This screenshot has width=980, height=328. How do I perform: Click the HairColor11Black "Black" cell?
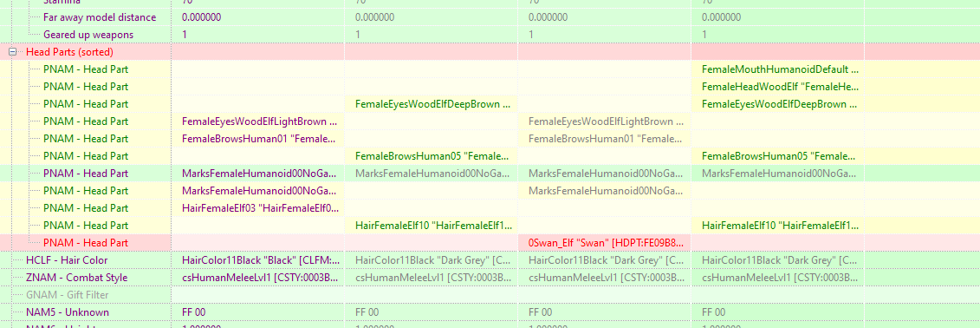(x=258, y=259)
